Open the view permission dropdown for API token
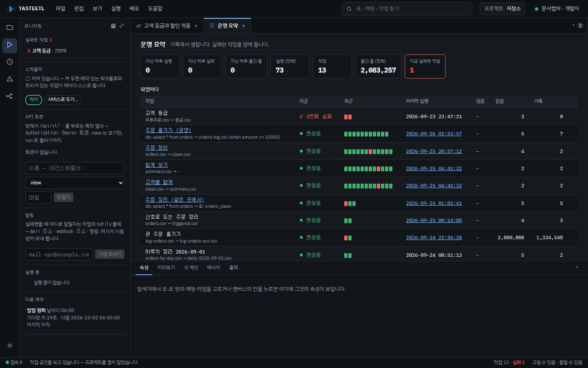Viewport: 588px width, 368px height. coord(75,183)
